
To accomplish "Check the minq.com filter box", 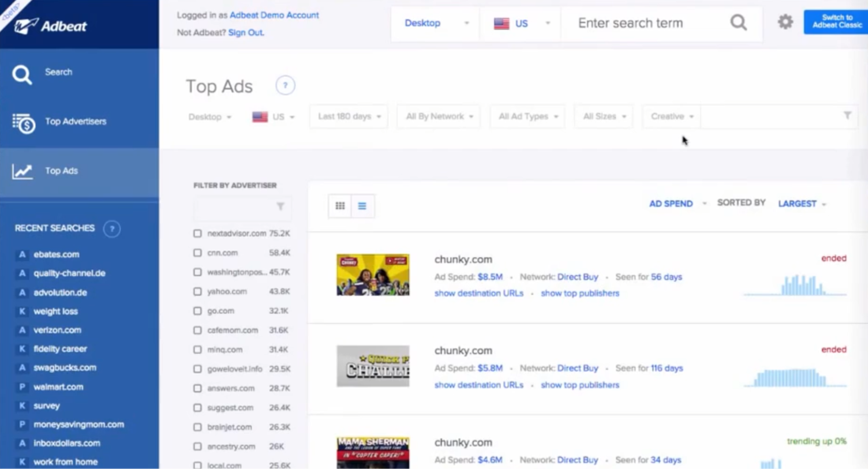I will pyautogui.click(x=198, y=349).
